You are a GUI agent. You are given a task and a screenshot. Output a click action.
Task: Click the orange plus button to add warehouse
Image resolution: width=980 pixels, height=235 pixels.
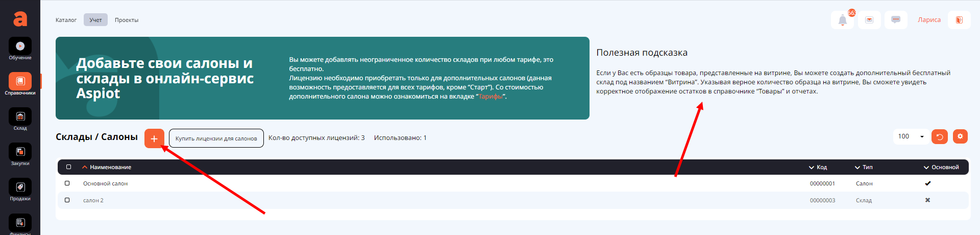[x=154, y=138]
